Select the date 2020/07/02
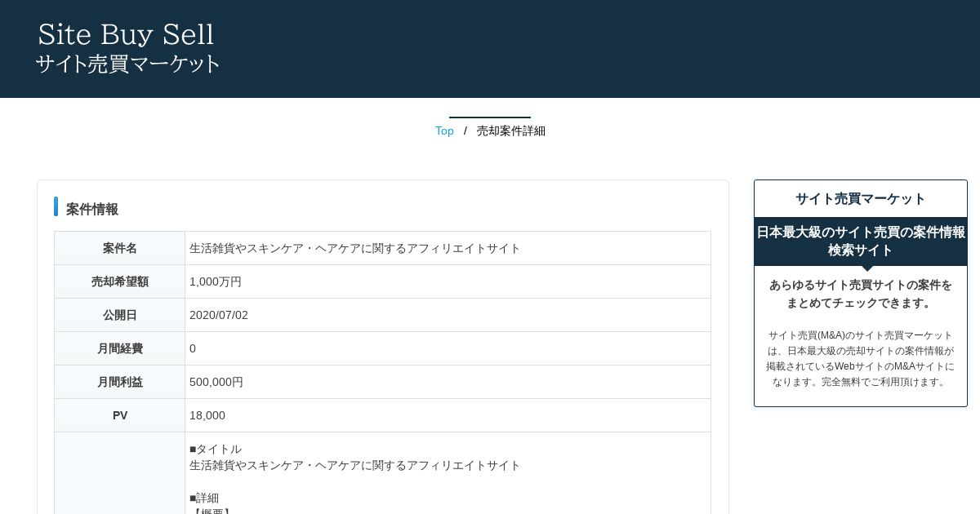 pyautogui.click(x=219, y=315)
